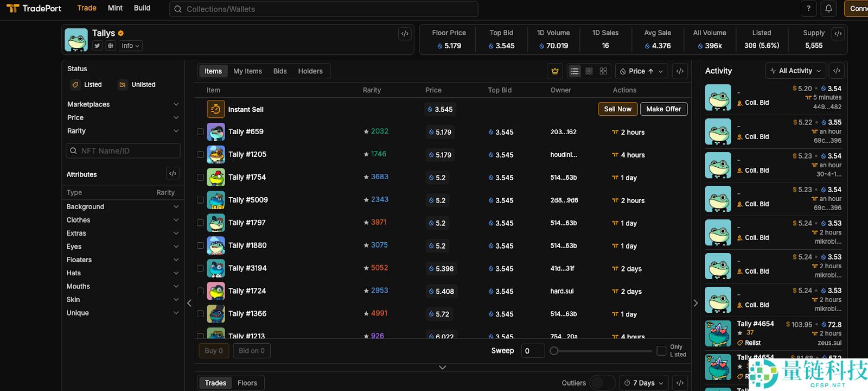Click embed code icon in Activity panel
Viewport: 868px width, 391px height.
pos(837,71)
